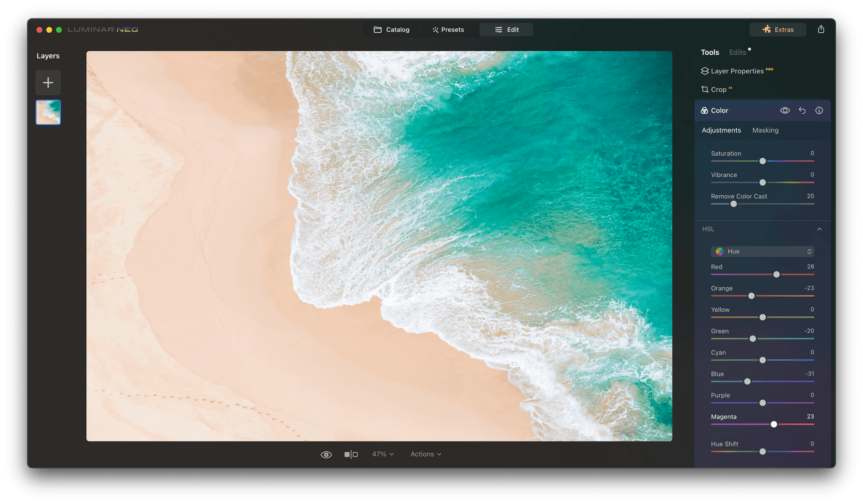
Task: Add a new layer with the plus icon
Action: pos(48,82)
